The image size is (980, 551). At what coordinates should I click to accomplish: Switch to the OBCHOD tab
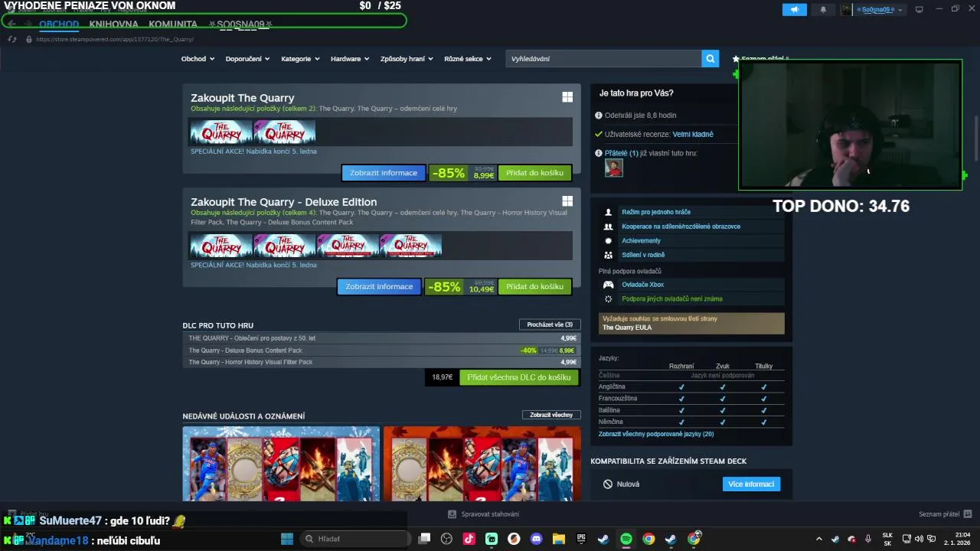tap(59, 24)
